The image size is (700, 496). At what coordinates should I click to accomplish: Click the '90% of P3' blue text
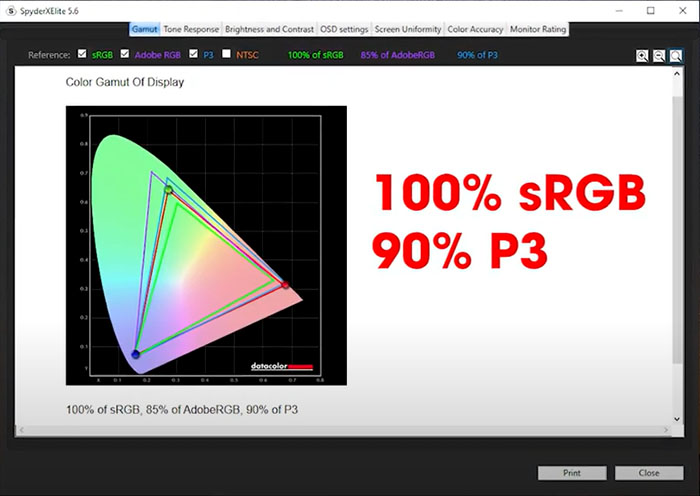[477, 55]
